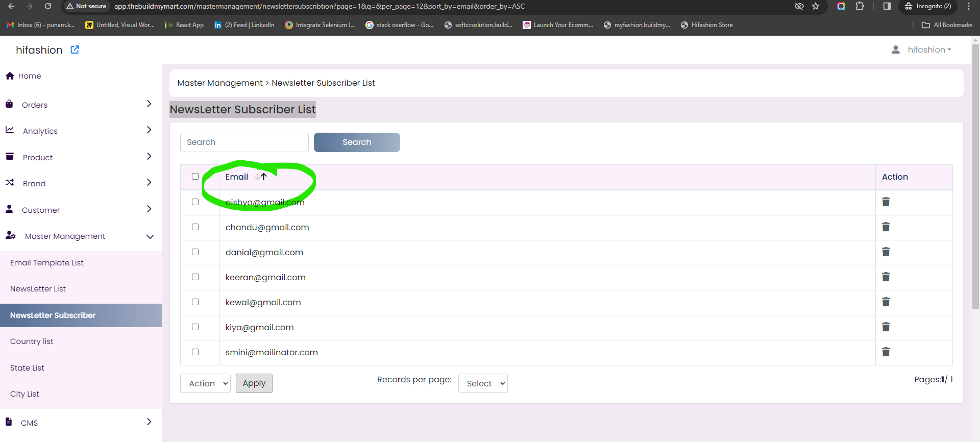The image size is (980, 442).
Task: Open Records per page Select dropdown
Action: pyautogui.click(x=483, y=383)
